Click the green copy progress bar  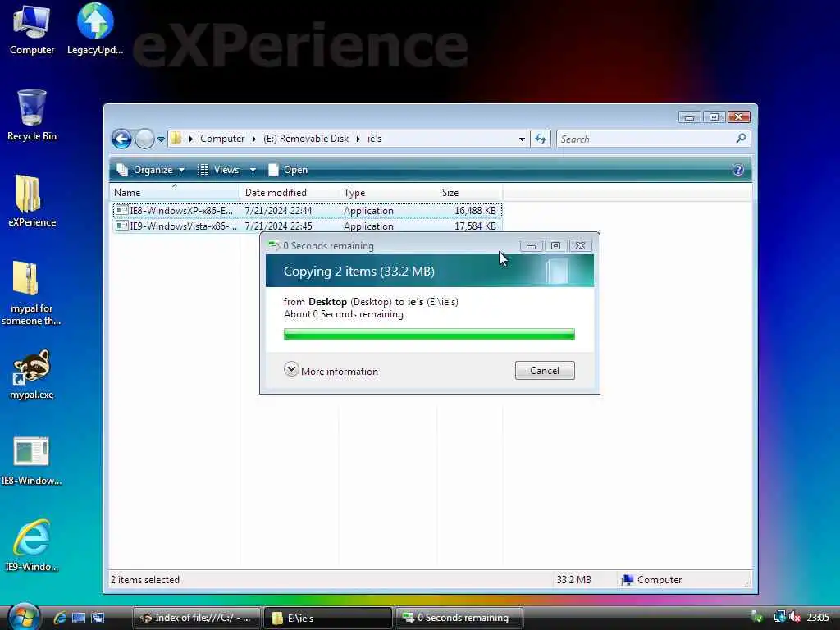[429, 335]
